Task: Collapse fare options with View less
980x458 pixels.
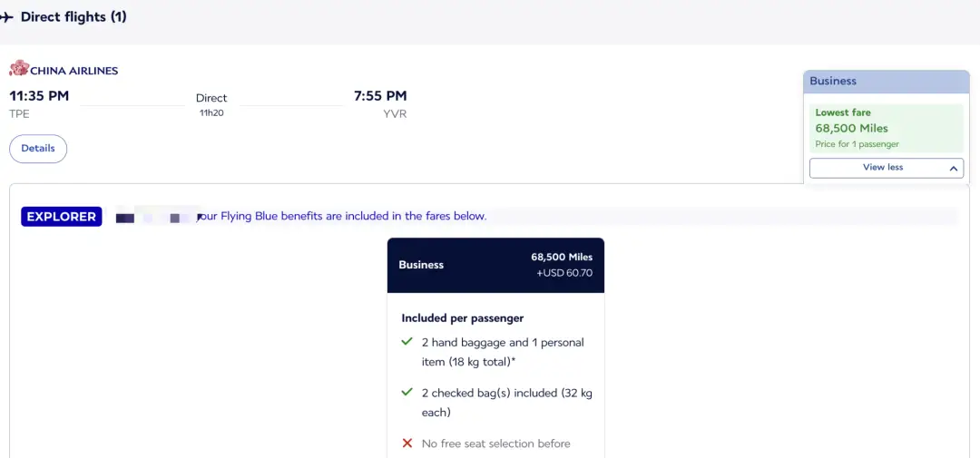Action: tap(886, 168)
